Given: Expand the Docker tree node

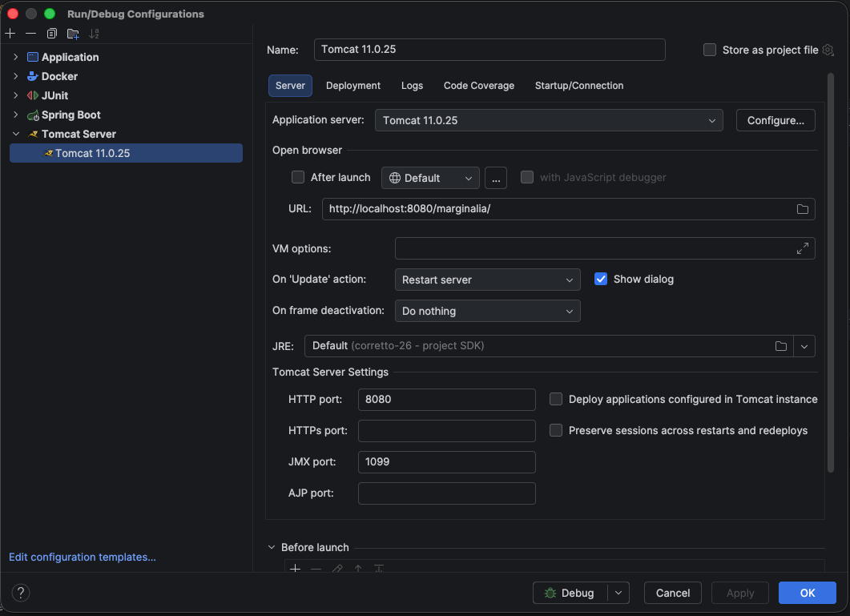Looking at the screenshot, I should pyautogui.click(x=16, y=76).
